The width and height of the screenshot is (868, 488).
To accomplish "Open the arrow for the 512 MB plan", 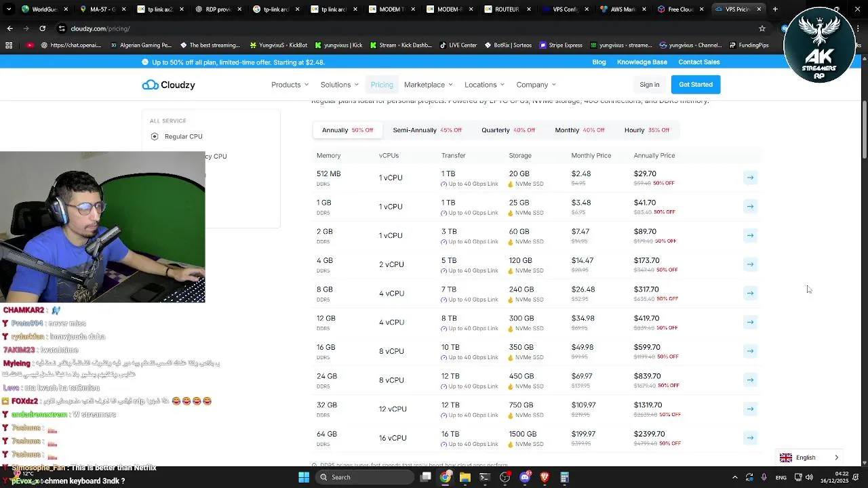I will click(750, 178).
